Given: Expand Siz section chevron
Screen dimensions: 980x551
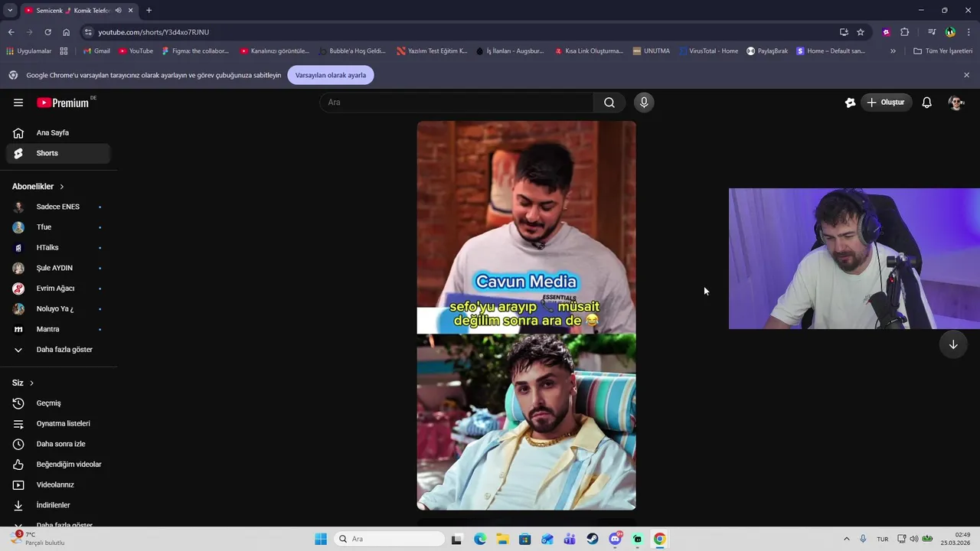Looking at the screenshot, I should click(x=31, y=383).
